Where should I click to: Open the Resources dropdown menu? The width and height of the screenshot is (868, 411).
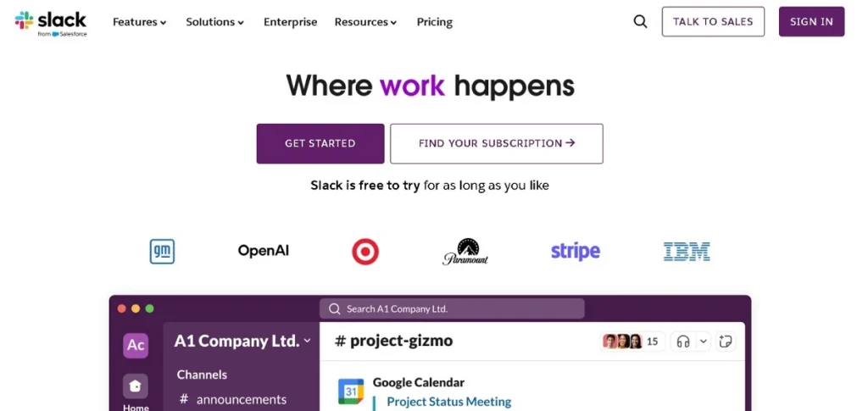pos(365,22)
